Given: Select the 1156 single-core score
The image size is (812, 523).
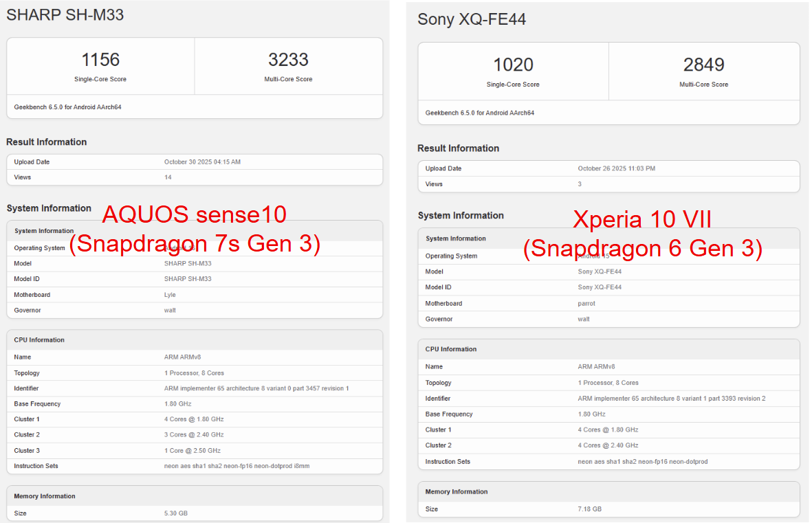Looking at the screenshot, I should click(x=100, y=60).
